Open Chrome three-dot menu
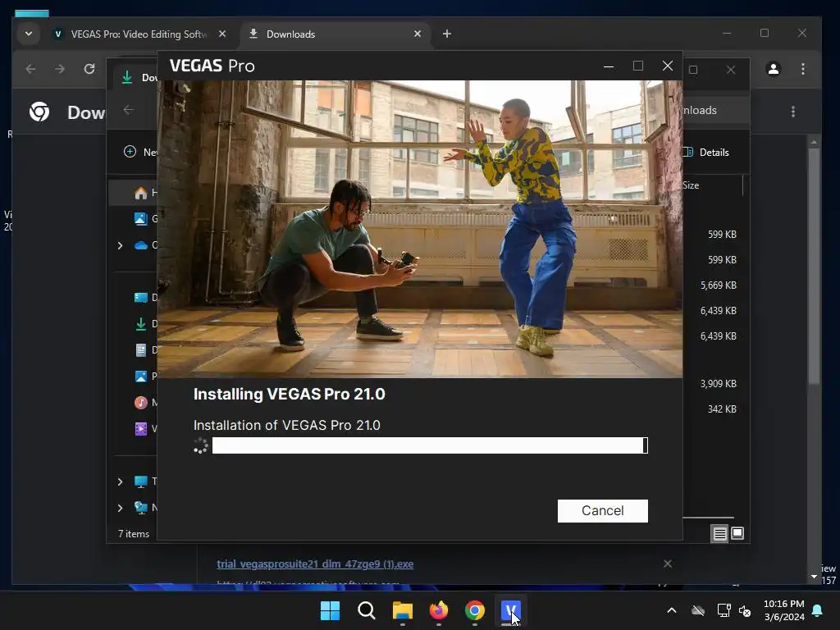 tap(802, 69)
